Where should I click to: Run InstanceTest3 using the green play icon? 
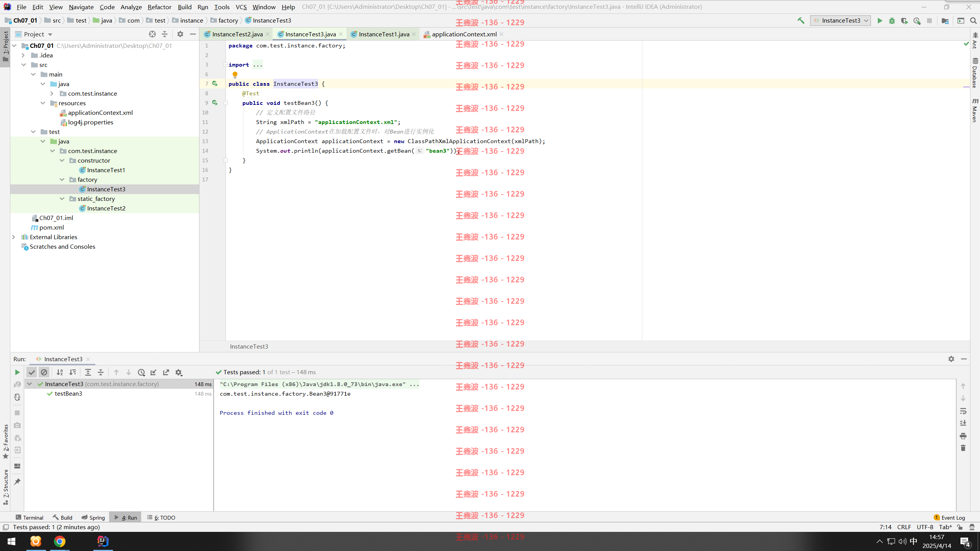880,21
